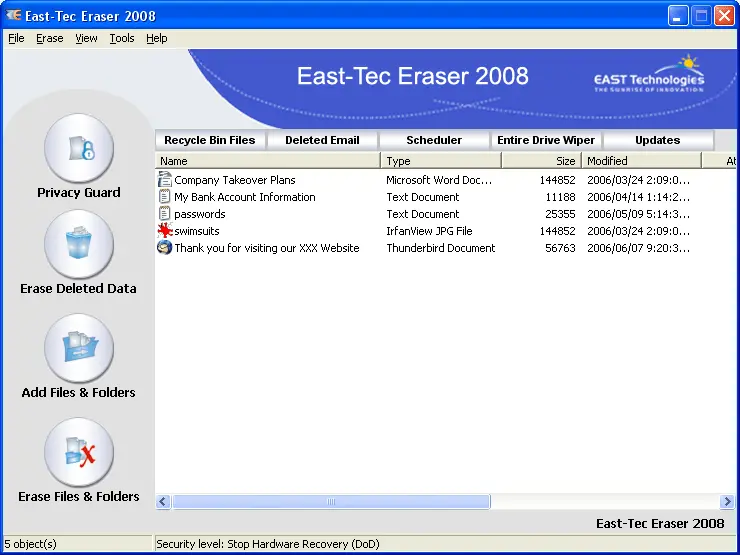740x555 pixels.
Task: Check for Updates button
Action: [x=657, y=140]
